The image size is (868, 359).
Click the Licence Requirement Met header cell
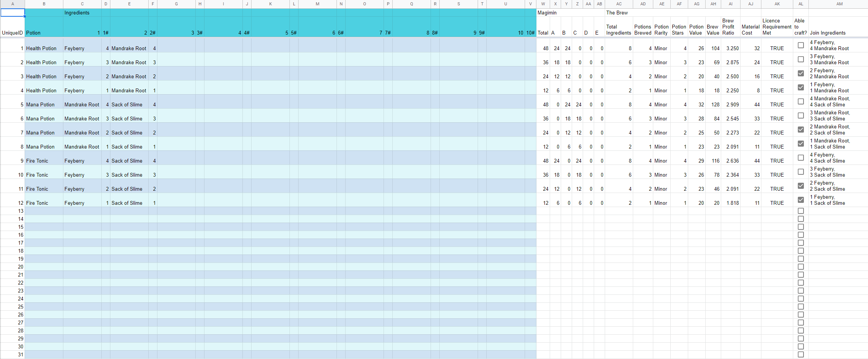777,27
